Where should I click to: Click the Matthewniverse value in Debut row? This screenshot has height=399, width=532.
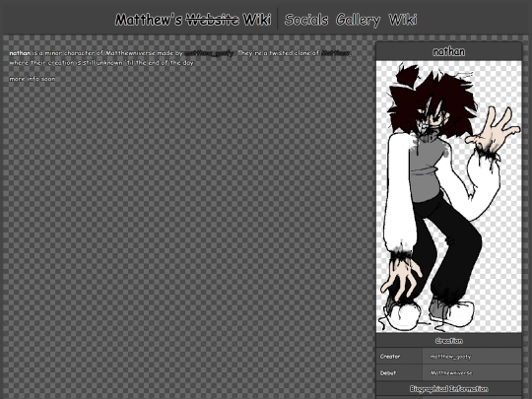(451, 372)
